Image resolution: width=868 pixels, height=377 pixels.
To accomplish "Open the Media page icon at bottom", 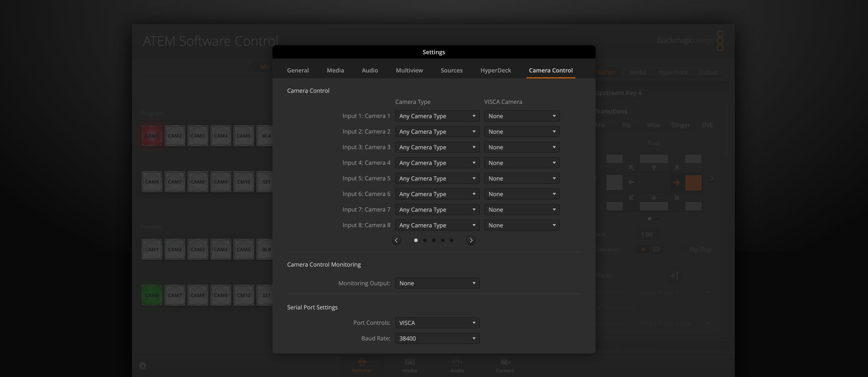I will click(x=409, y=365).
